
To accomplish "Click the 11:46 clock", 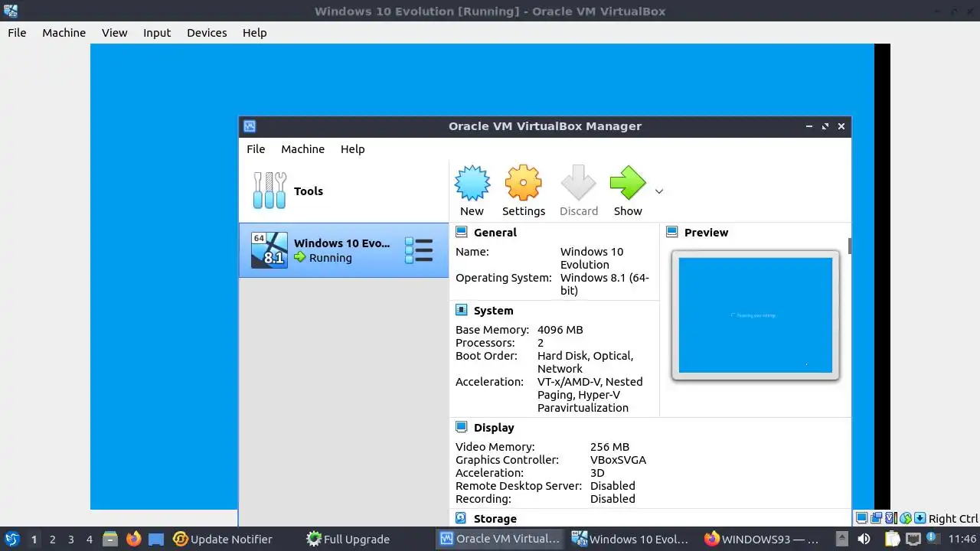I will [x=962, y=539].
